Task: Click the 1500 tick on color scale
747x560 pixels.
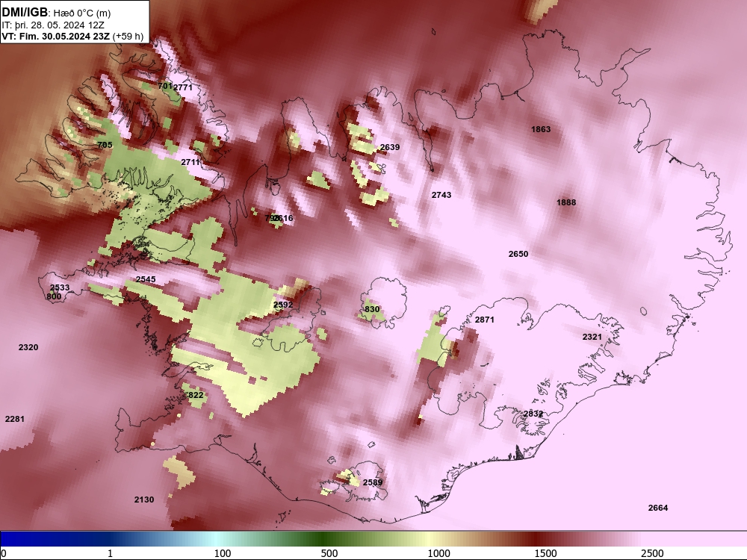Action: [x=545, y=553]
